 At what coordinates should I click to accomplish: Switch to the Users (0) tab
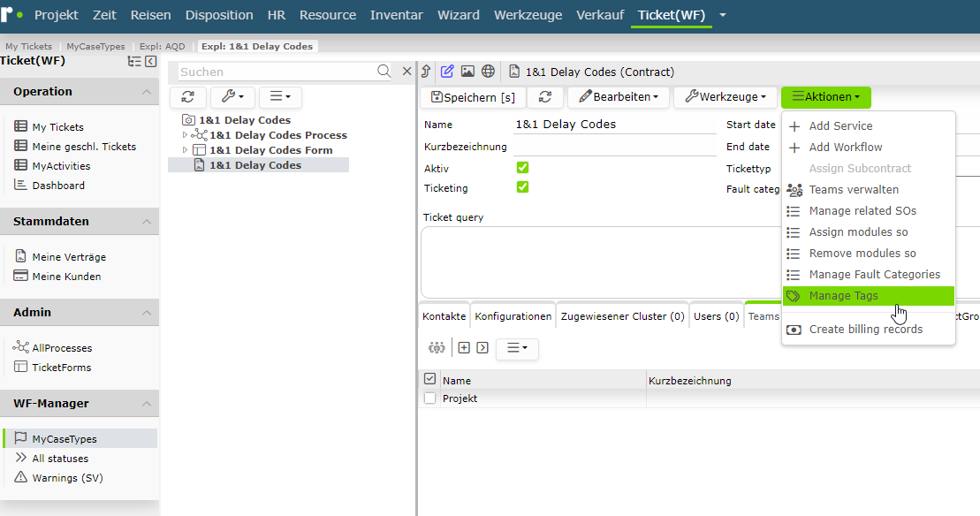pos(717,316)
